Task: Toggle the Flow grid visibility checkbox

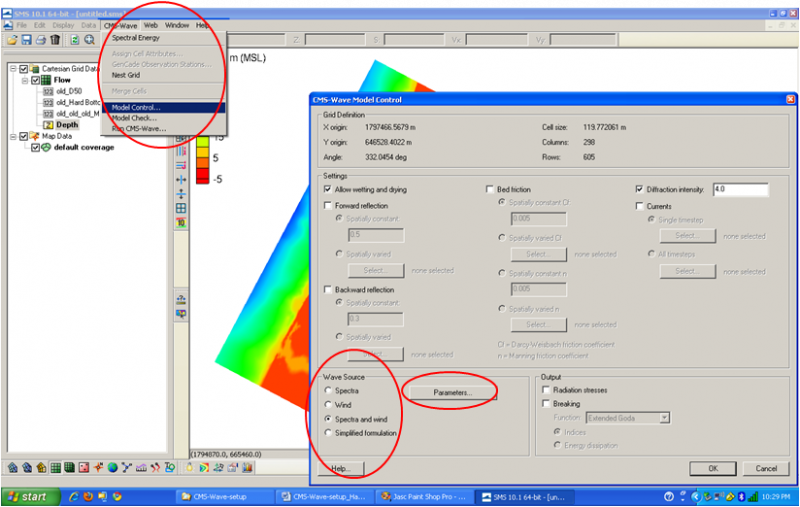Action: (x=36, y=80)
